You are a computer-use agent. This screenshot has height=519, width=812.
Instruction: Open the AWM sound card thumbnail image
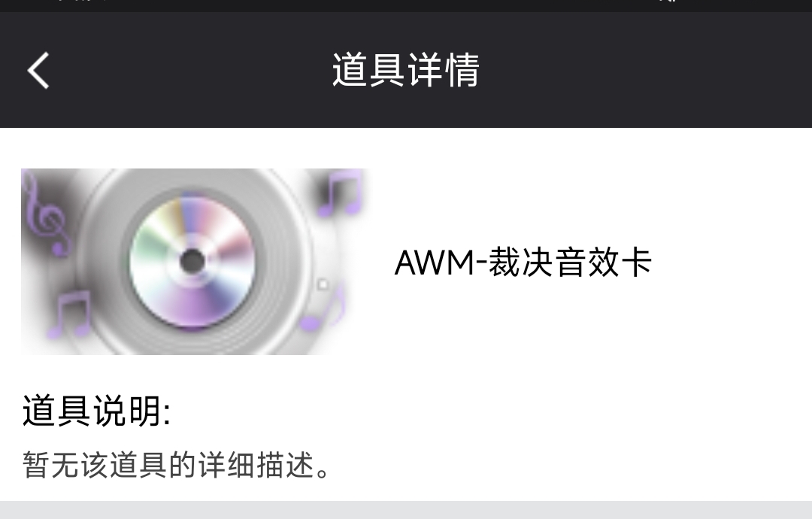coord(195,262)
